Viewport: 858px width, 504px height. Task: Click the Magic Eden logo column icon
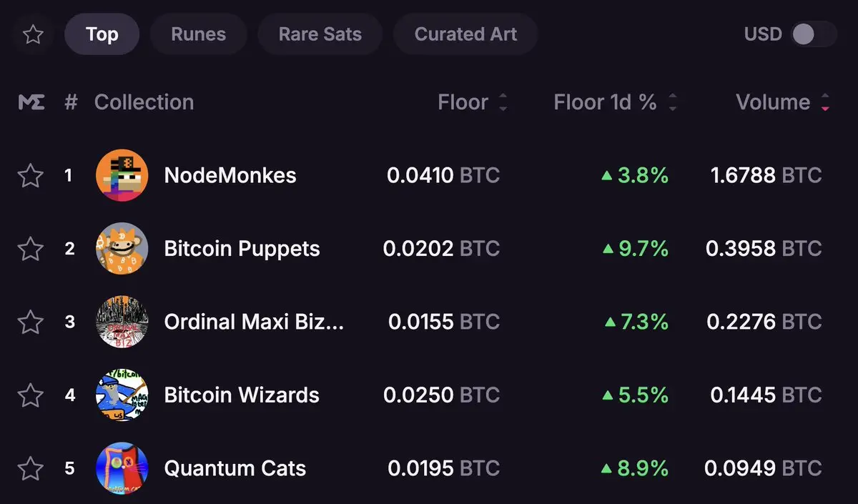point(31,102)
